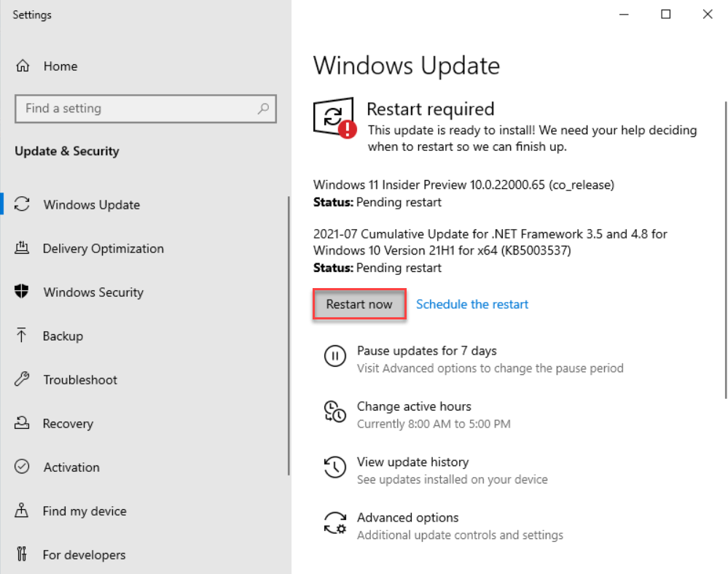Click in the Find a setting box

pyautogui.click(x=135, y=109)
